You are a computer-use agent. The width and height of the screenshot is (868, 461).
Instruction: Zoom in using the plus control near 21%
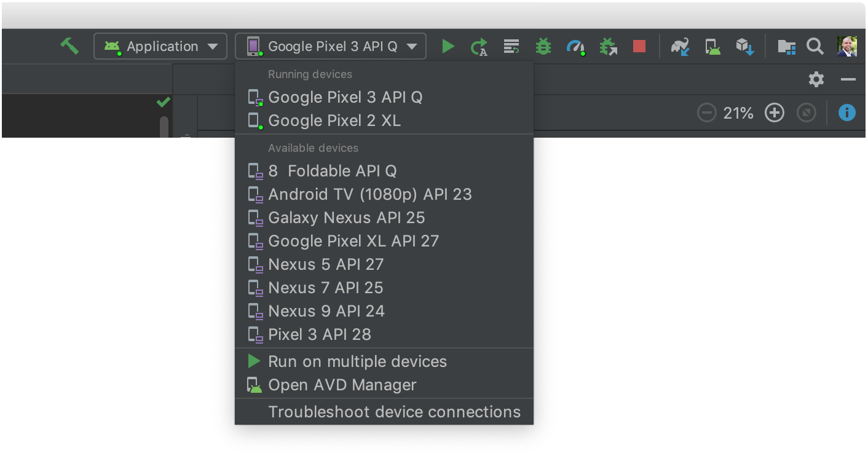(774, 112)
